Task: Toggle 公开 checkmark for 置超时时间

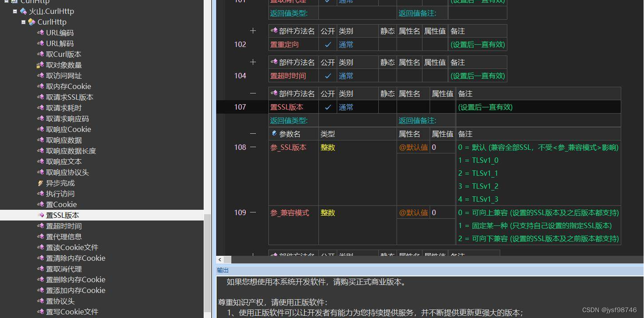Action: [x=328, y=76]
